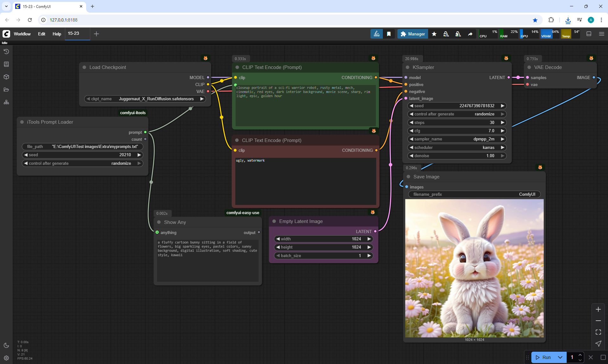Image resolution: width=608 pixels, height=364 pixels.
Task: Open the scheduler karras selector
Action: (457, 147)
